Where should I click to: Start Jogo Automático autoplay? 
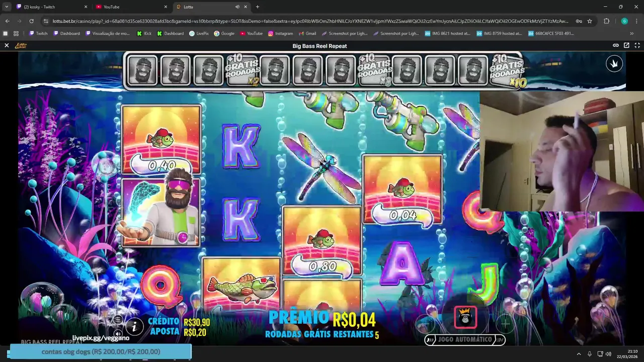coord(464,339)
